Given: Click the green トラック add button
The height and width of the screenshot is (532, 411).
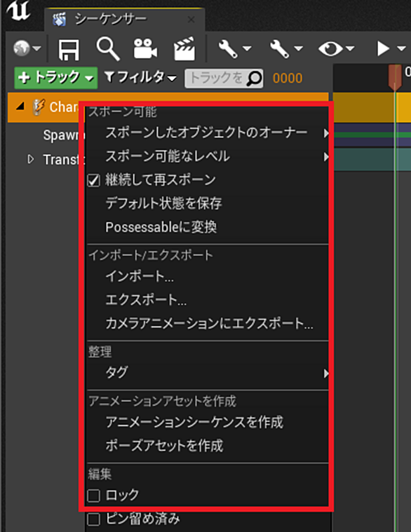Looking at the screenshot, I should pyautogui.click(x=56, y=78).
